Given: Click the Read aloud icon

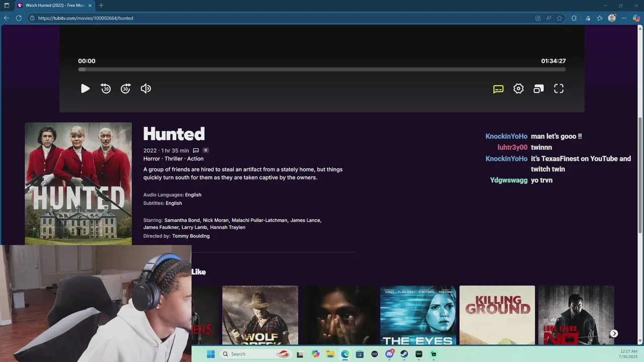Looking at the screenshot, I should coord(548,18).
